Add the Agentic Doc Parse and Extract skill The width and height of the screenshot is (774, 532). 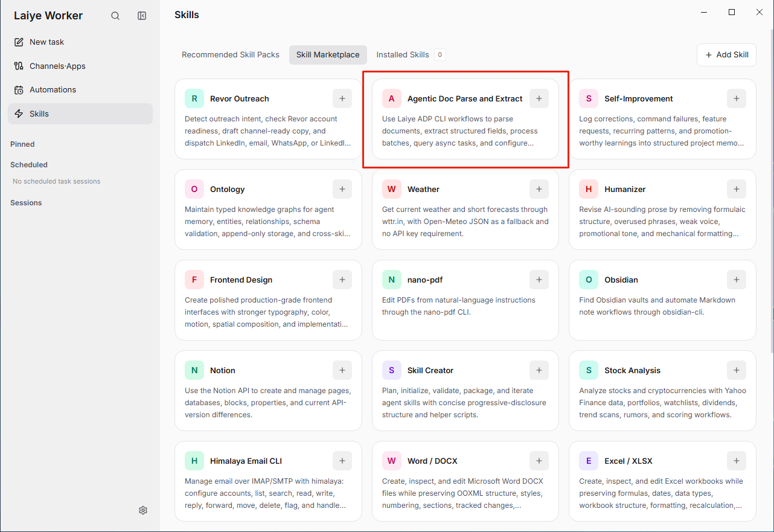[x=539, y=98]
